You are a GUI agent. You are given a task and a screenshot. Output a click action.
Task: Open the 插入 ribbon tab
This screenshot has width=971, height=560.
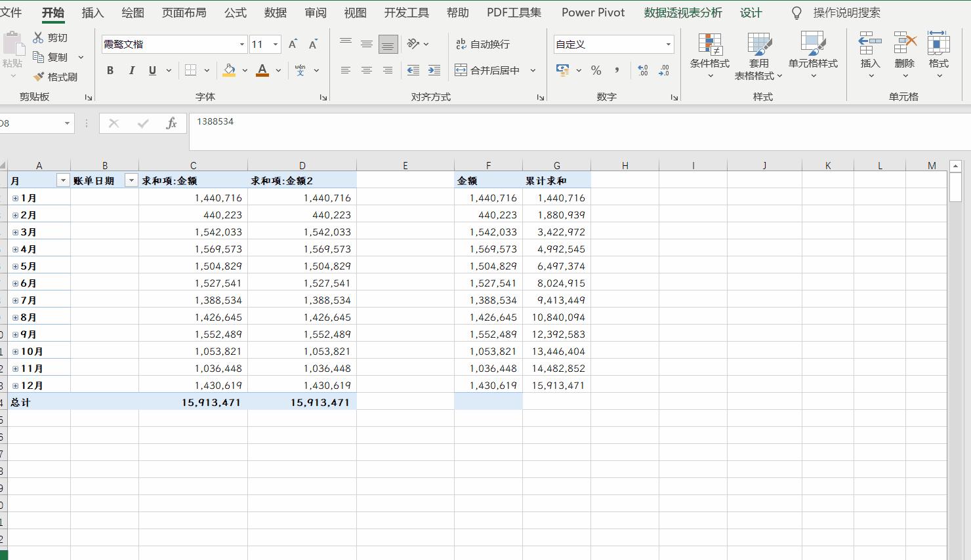(x=91, y=12)
